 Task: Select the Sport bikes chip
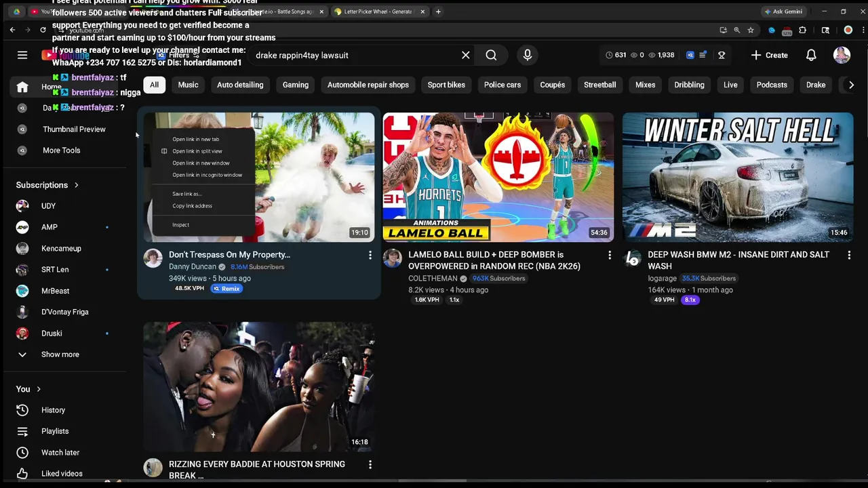[446, 85]
